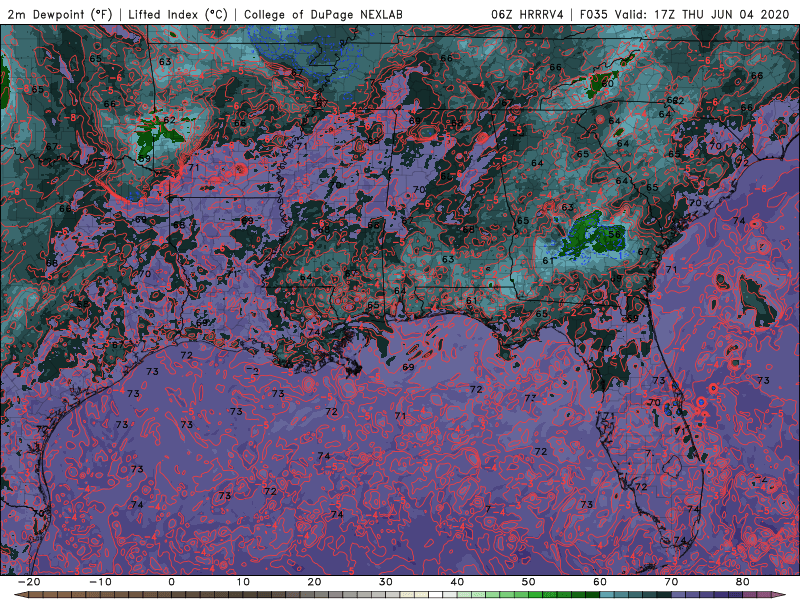Click the -10 tick label on color scale
This screenshot has height=600, width=800.
[x=100, y=582]
